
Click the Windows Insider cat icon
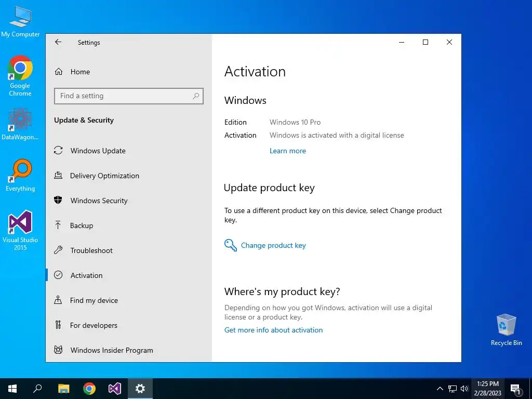[x=58, y=350]
